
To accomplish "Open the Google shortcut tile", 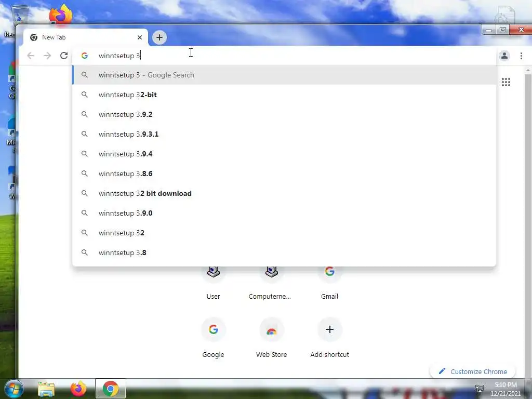I will pos(213,338).
